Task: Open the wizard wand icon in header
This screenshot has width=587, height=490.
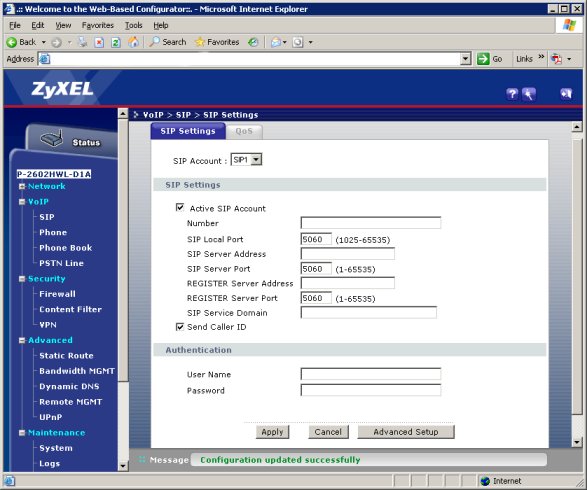Action: click(529, 94)
